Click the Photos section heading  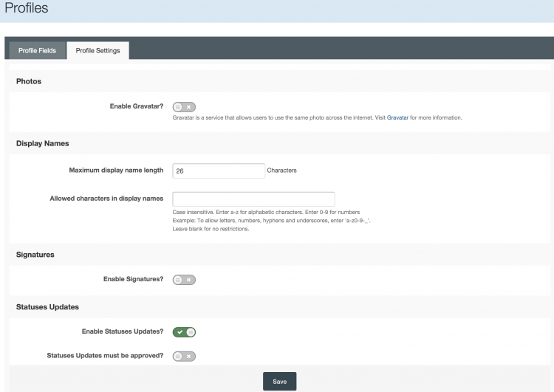pyautogui.click(x=29, y=81)
